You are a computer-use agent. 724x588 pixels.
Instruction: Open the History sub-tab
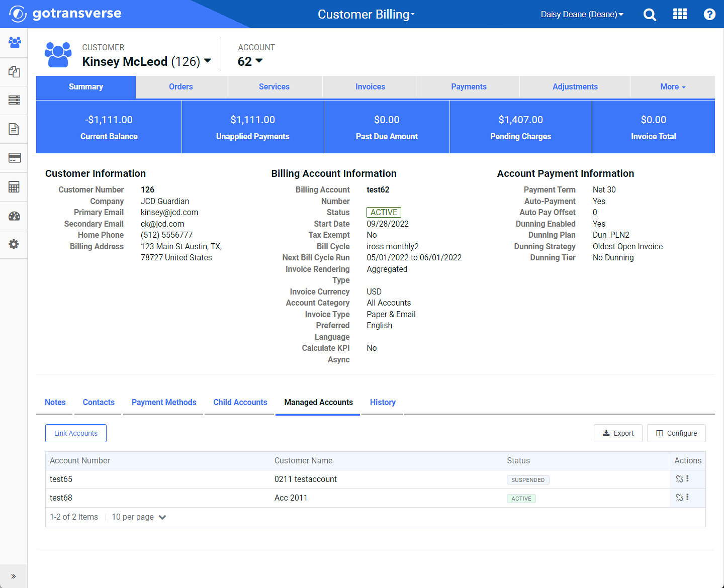coord(383,403)
